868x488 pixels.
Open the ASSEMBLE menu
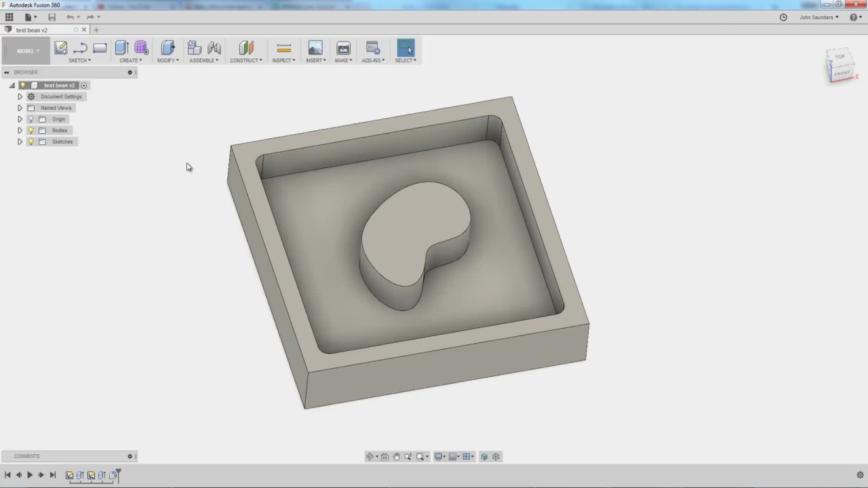point(204,60)
